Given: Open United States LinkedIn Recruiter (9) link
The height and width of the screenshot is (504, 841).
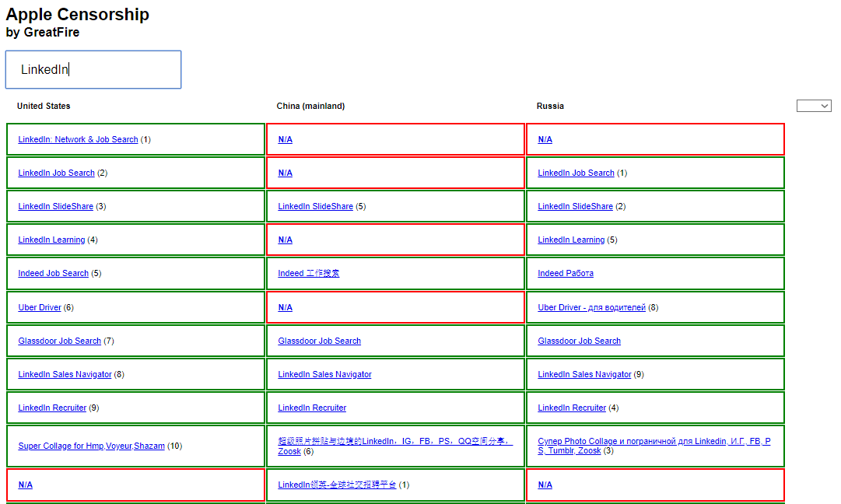Looking at the screenshot, I should 52,408.
